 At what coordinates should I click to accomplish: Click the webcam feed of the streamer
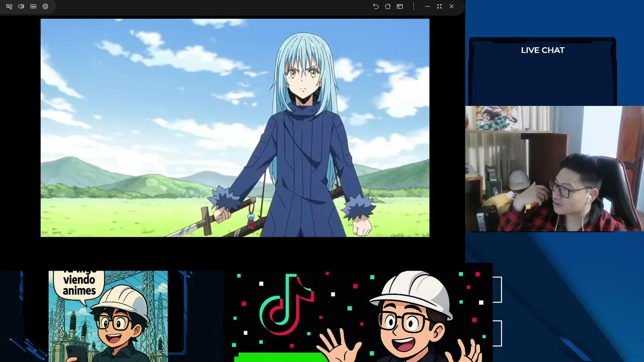(x=554, y=168)
